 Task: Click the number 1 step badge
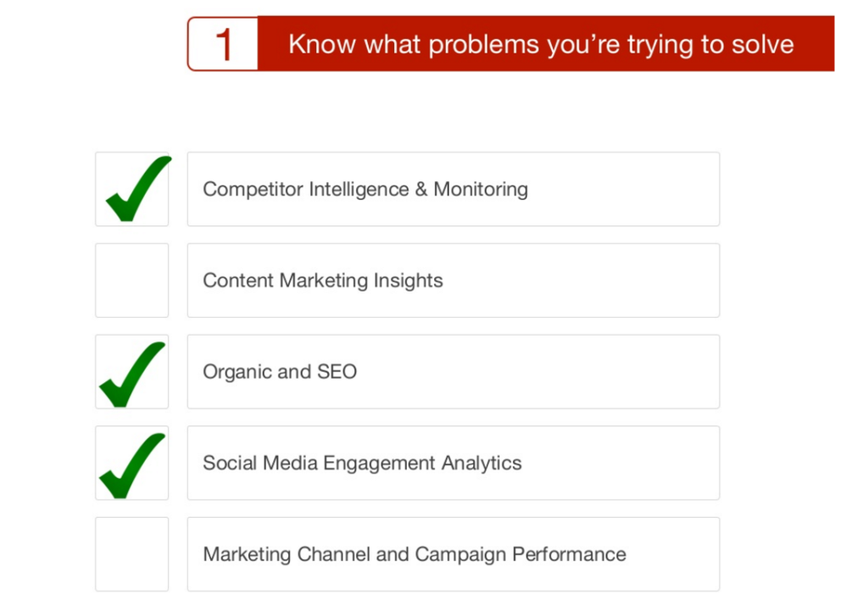pos(223,44)
